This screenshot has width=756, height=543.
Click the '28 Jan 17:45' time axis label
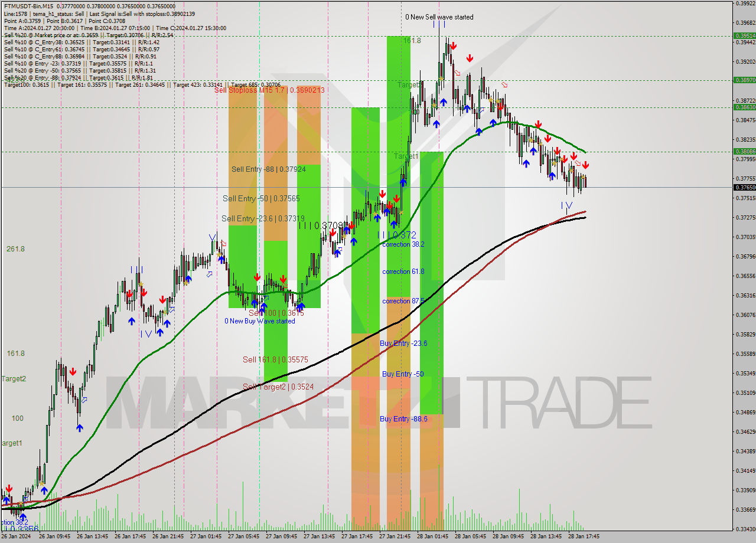tap(584, 537)
